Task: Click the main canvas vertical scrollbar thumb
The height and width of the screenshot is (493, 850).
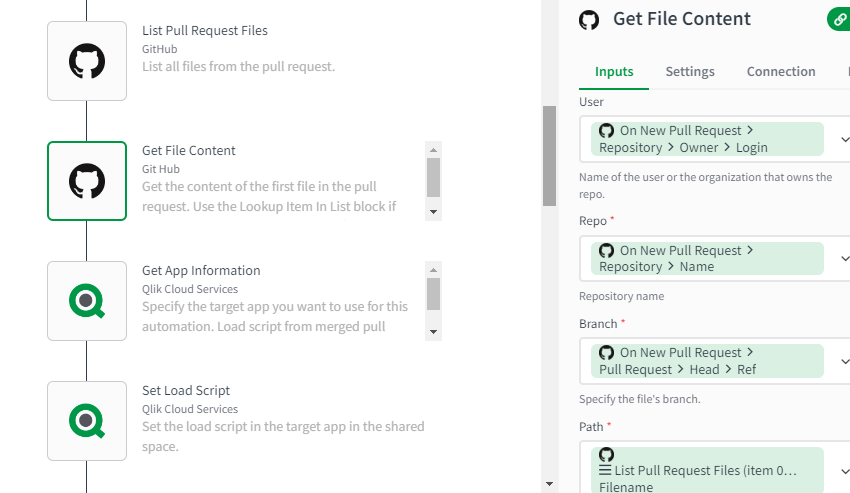Action: pos(549,155)
